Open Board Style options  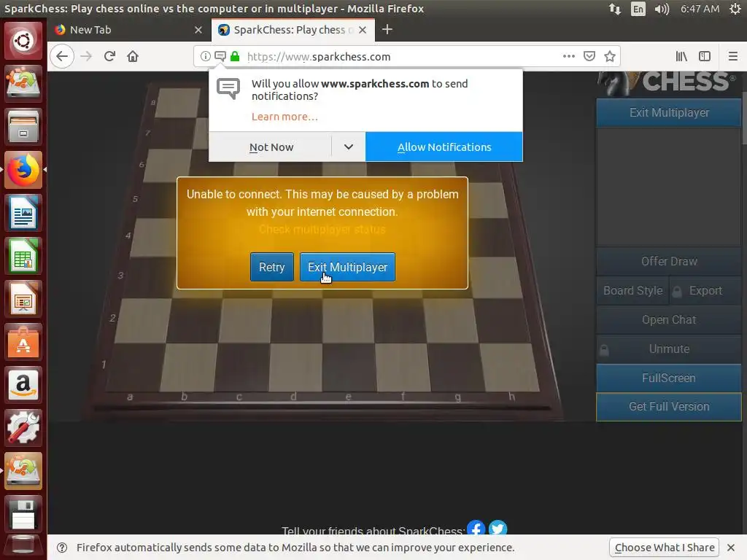(632, 290)
